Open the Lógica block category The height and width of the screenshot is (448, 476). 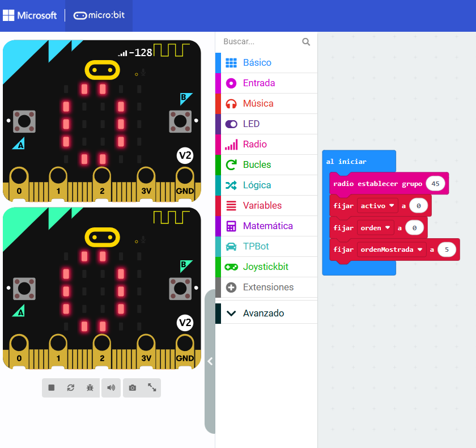[x=266, y=185]
